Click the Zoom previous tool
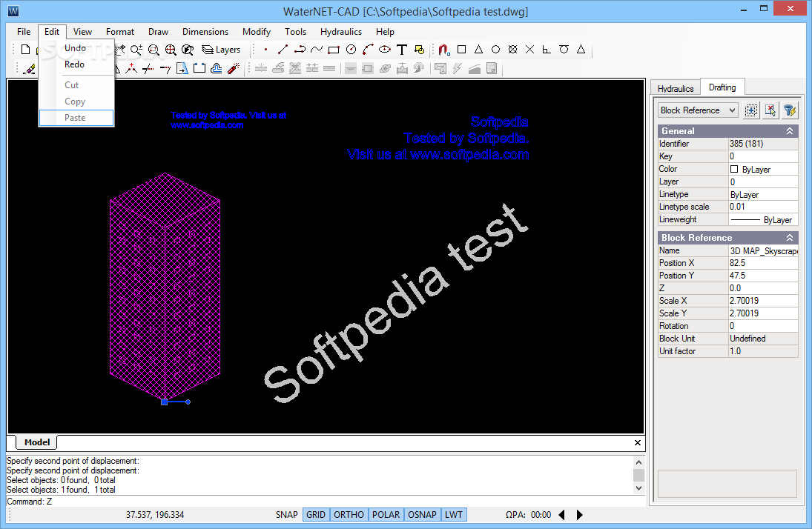 (188, 50)
